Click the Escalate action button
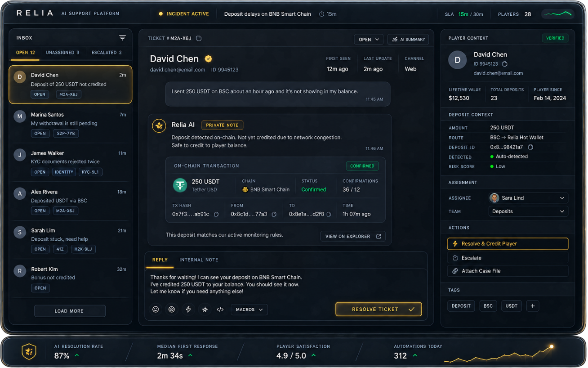The width and height of the screenshot is (588, 368). point(508,258)
